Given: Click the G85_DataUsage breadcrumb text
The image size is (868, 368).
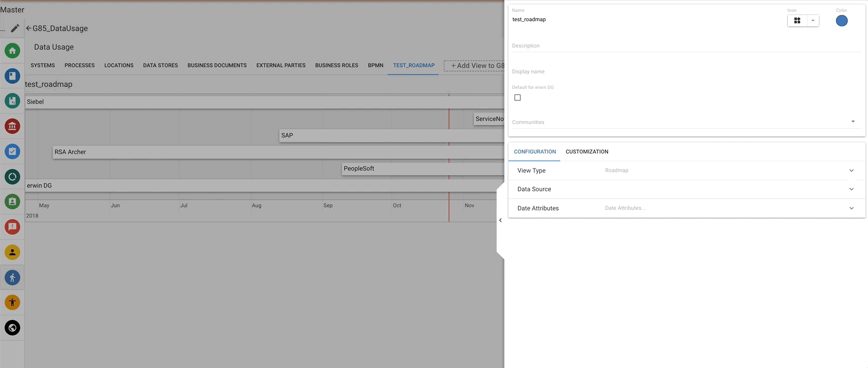Looking at the screenshot, I should coord(60,28).
